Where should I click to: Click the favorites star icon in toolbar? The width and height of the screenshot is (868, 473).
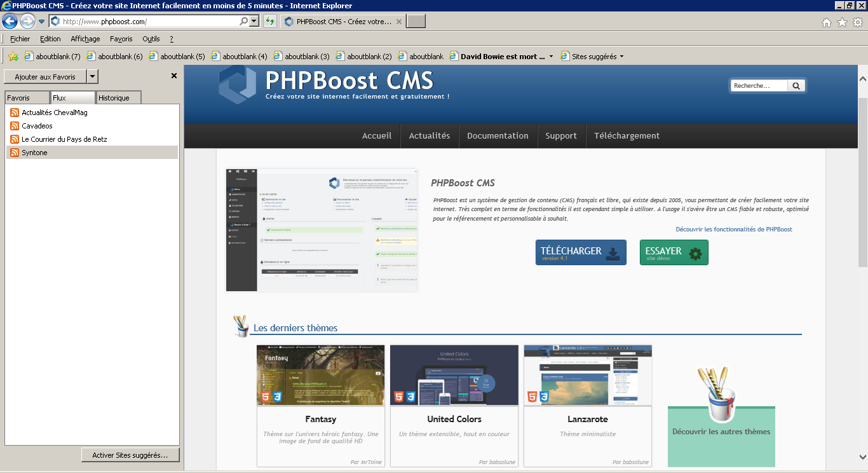pos(842,22)
